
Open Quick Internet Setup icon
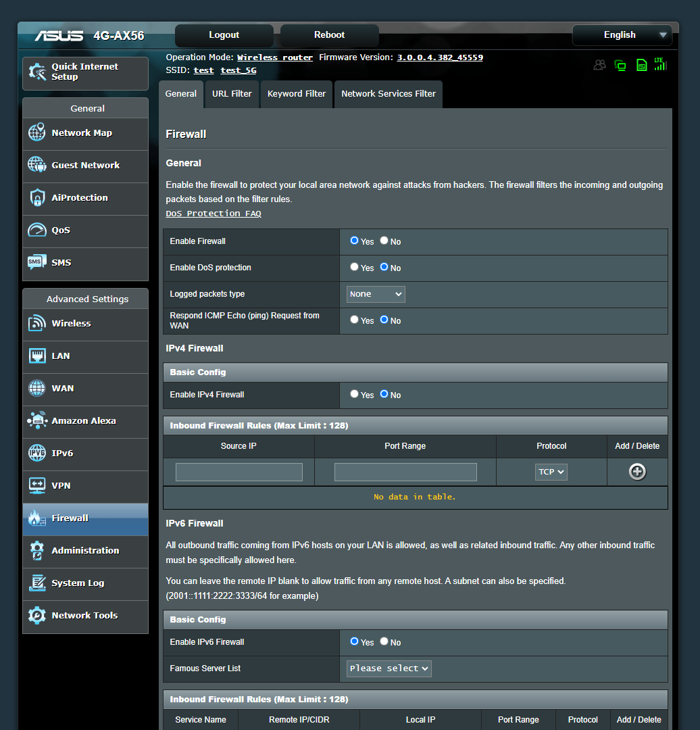point(37,72)
